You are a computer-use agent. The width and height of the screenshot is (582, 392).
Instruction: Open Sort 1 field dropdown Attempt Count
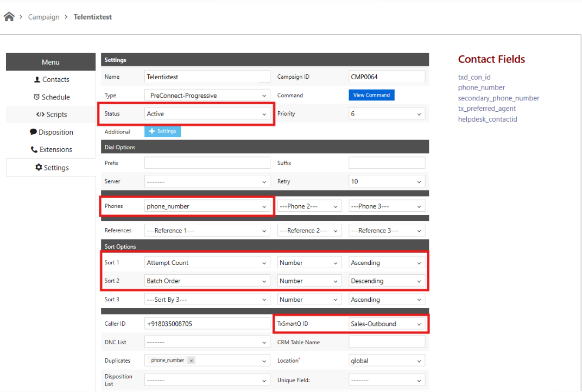coord(207,262)
